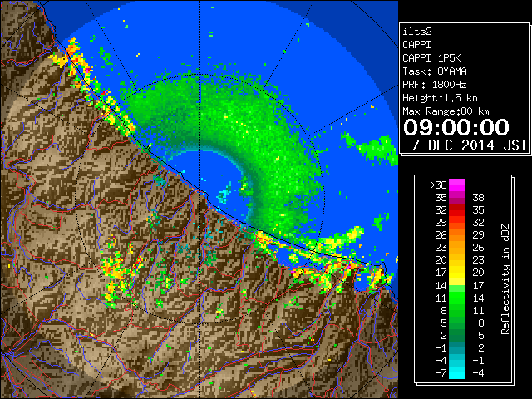Click the "---" legend label

coord(475,185)
